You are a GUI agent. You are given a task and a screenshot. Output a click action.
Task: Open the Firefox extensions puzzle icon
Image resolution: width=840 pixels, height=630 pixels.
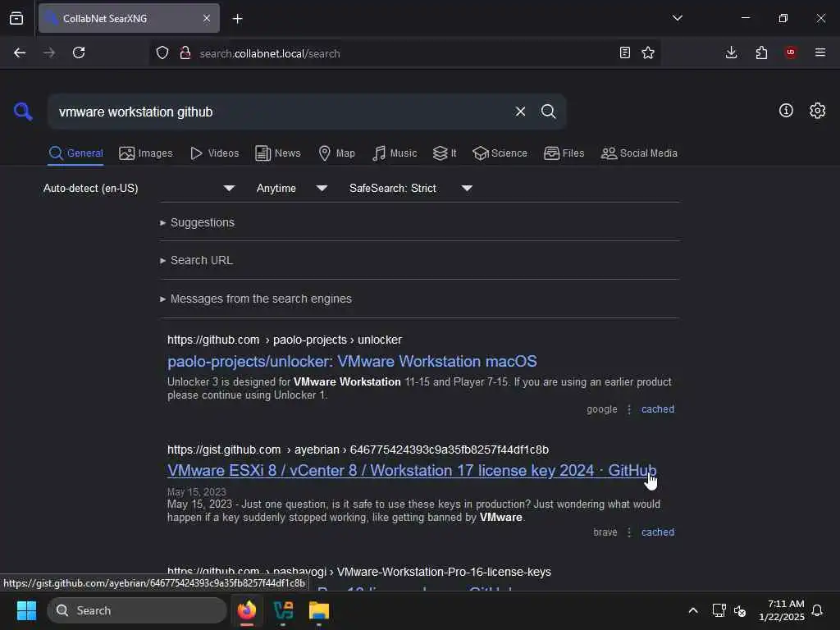point(761,52)
